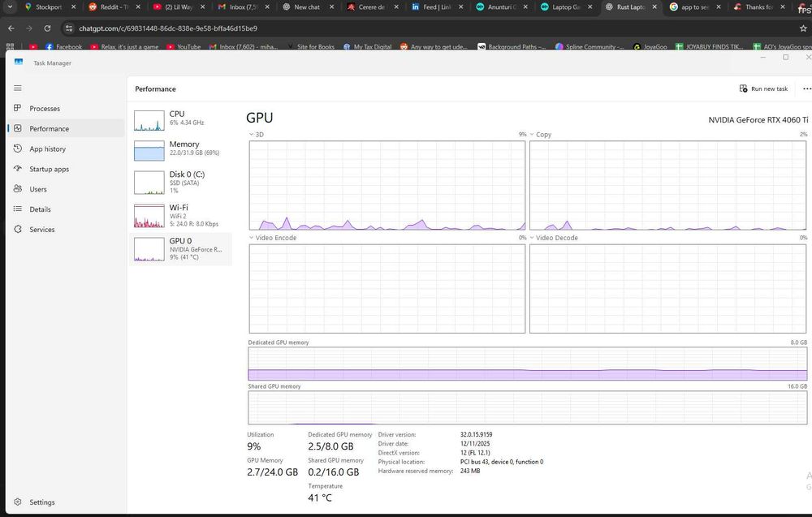Open the browser apps grid icon
The width and height of the screenshot is (812, 517).
[10, 46]
